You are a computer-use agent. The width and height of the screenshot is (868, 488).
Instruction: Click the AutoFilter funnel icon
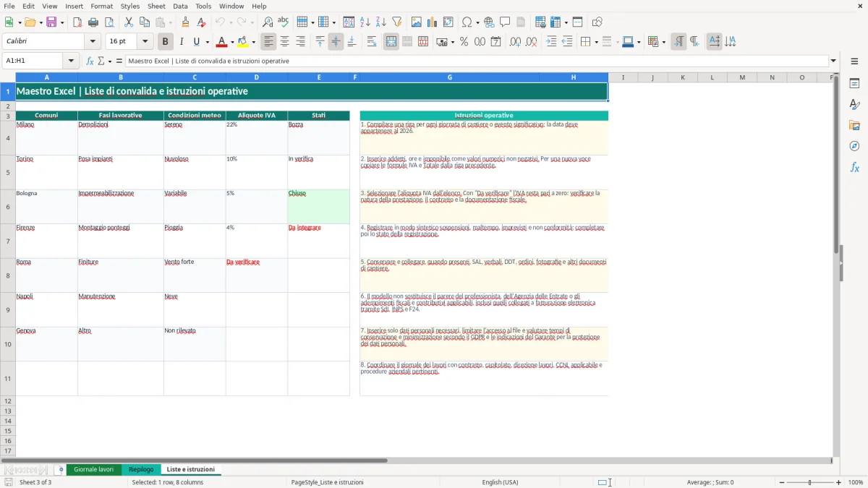[x=396, y=22]
